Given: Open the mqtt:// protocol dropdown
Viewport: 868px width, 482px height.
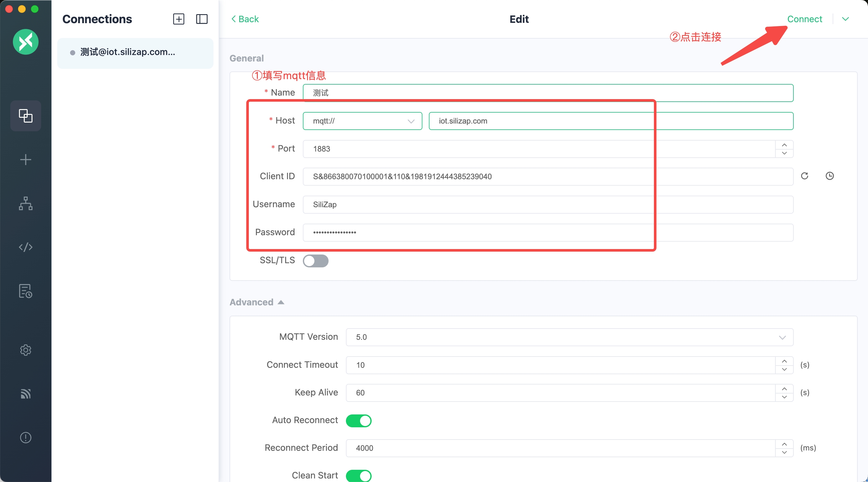Looking at the screenshot, I should point(362,121).
